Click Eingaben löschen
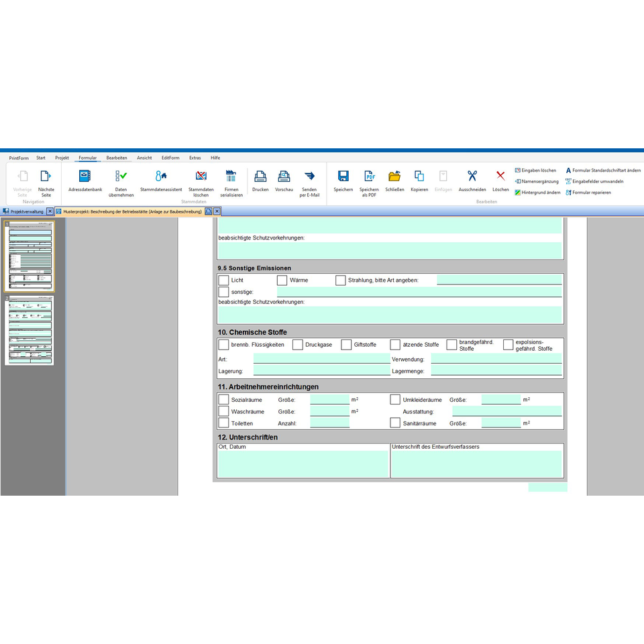Image resolution: width=644 pixels, height=644 pixels. 535,170
